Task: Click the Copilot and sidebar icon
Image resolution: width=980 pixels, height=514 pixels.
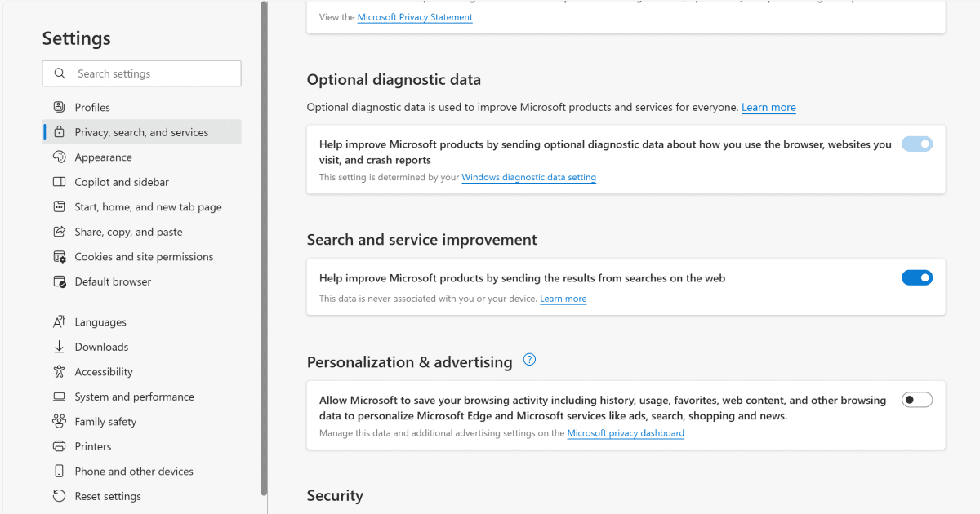Action: click(59, 182)
